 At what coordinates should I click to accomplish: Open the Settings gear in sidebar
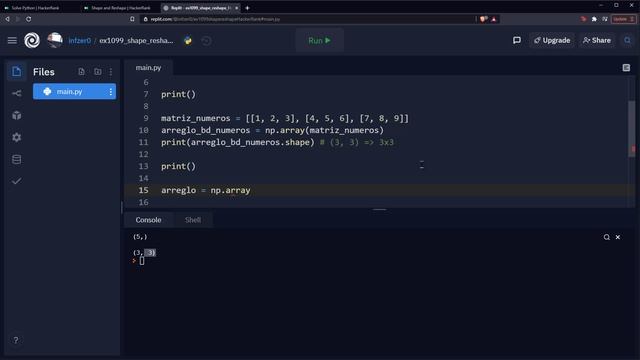pyautogui.click(x=17, y=138)
